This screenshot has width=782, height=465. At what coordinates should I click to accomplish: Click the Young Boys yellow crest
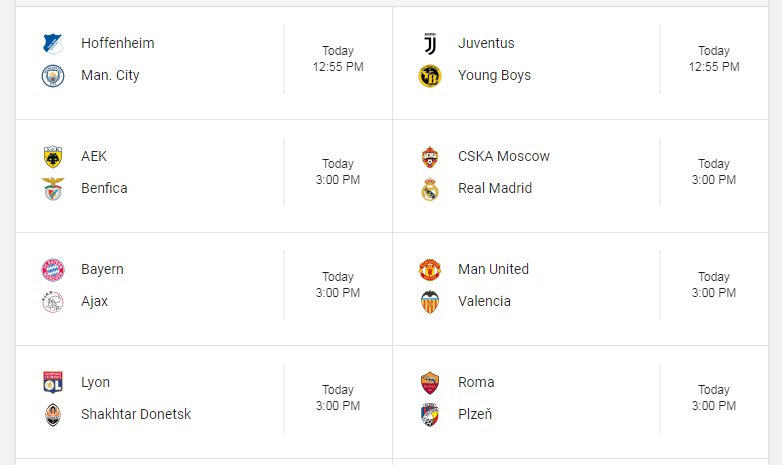pos(430,76)
